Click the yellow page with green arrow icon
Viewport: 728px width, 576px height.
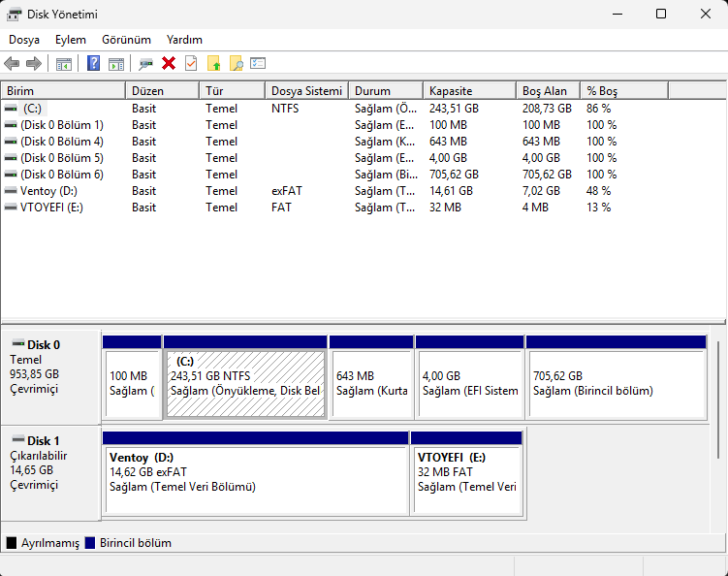213,63
